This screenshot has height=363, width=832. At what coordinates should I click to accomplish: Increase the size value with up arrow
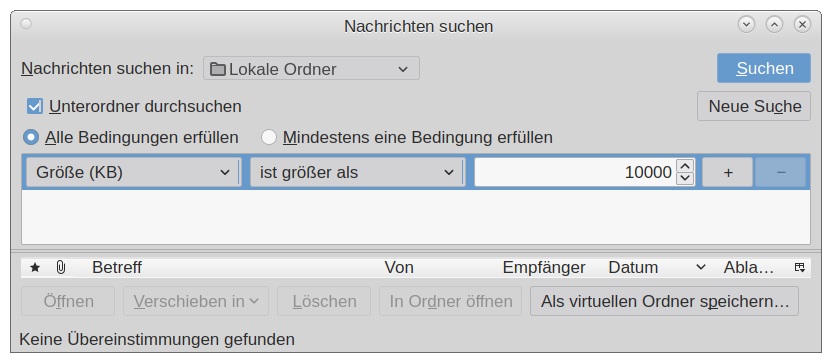(686, 166)
